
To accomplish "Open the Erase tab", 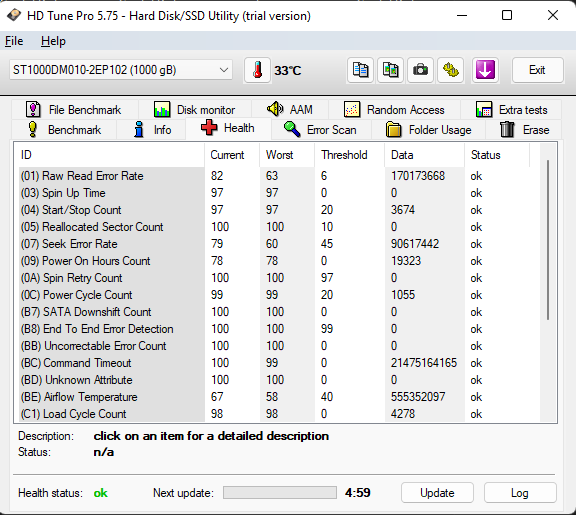I will click(524, 130).
